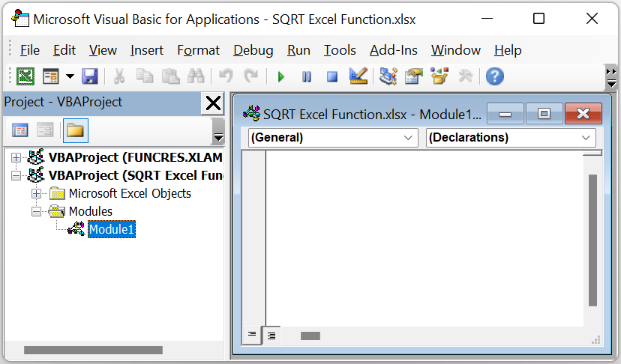Click the View Object icon in Project pane
Image resolution: width=621 pixels, height=364 pixels.
point(45,130)
